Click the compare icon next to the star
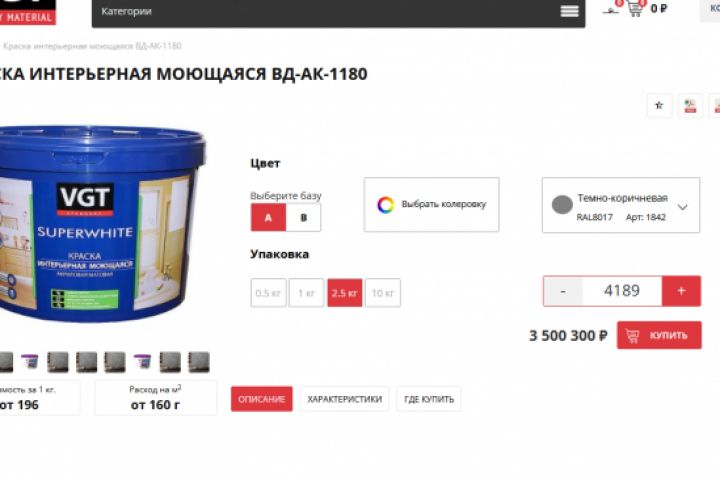720x480 pixels. [690, 106]
